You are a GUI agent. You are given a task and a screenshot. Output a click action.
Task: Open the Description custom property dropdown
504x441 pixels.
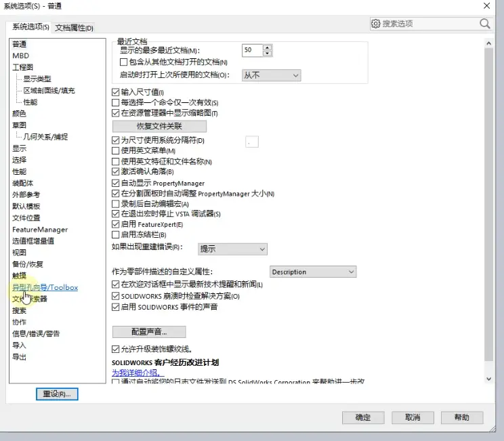pyautogui.click(x=313, y=272)
